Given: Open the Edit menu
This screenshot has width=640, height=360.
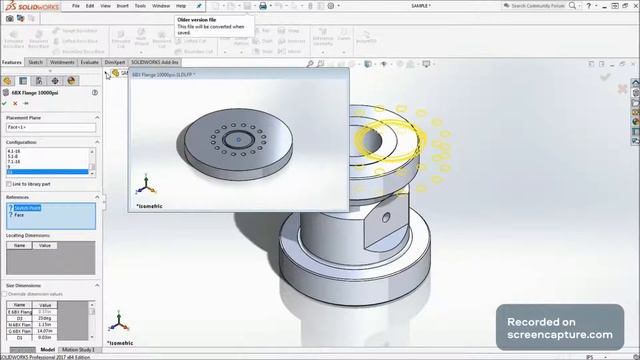Looking at the screenshot, I should 90,6.
